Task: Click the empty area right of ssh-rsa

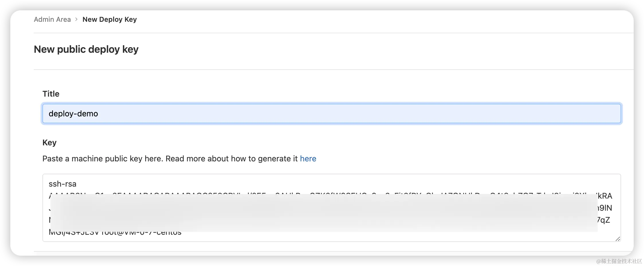Action: click(344, 184)
